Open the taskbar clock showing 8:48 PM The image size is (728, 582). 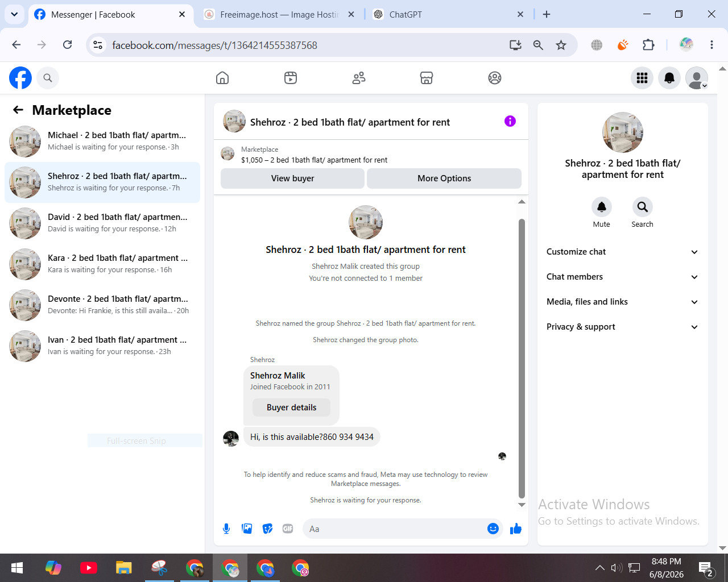point(667,568)
